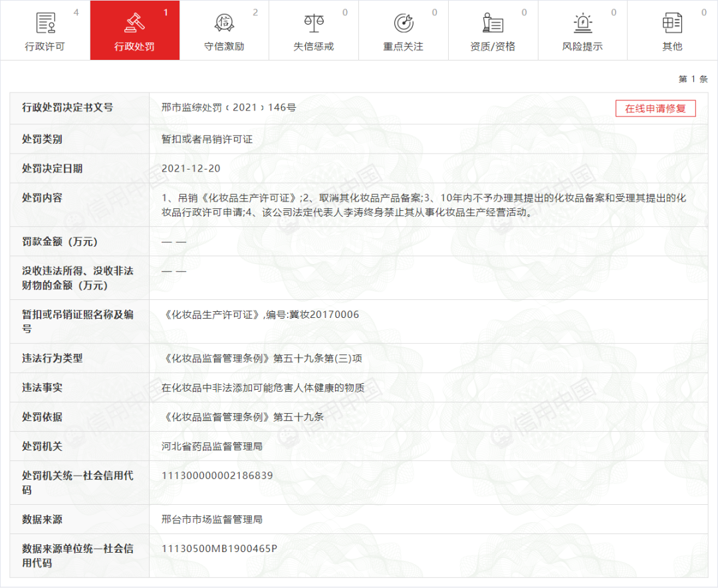Screen dimensions: 718x588
Task: Click the 资质/资格 certificate icon
Action: point(493,23)
